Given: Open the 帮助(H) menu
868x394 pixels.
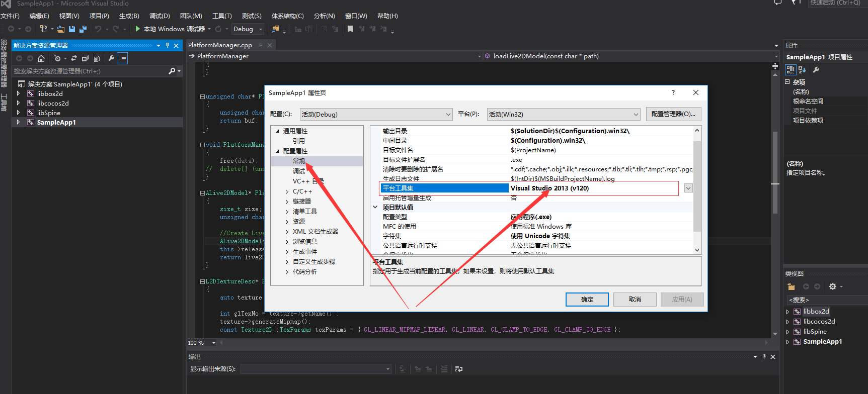Looking at the screenshot, I should 387,16.
